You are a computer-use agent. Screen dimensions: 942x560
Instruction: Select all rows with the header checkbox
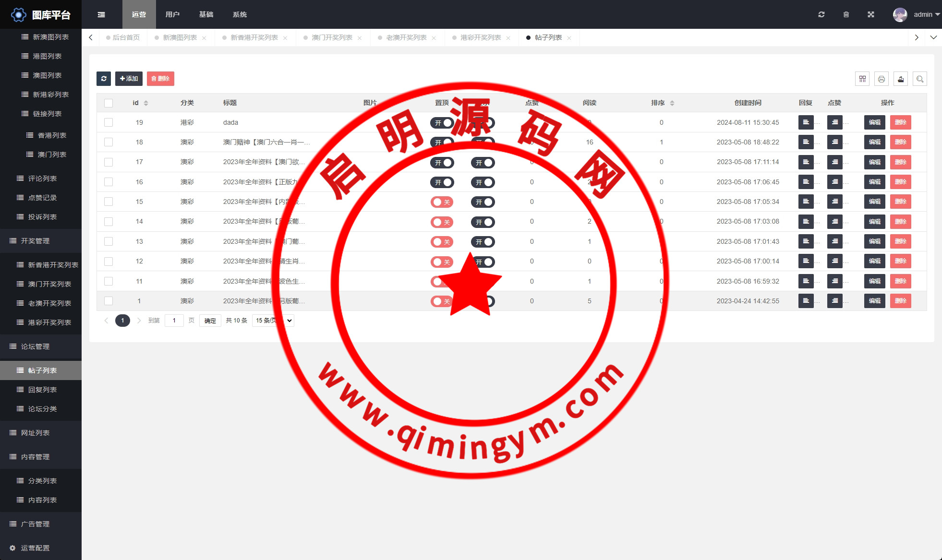109,103
